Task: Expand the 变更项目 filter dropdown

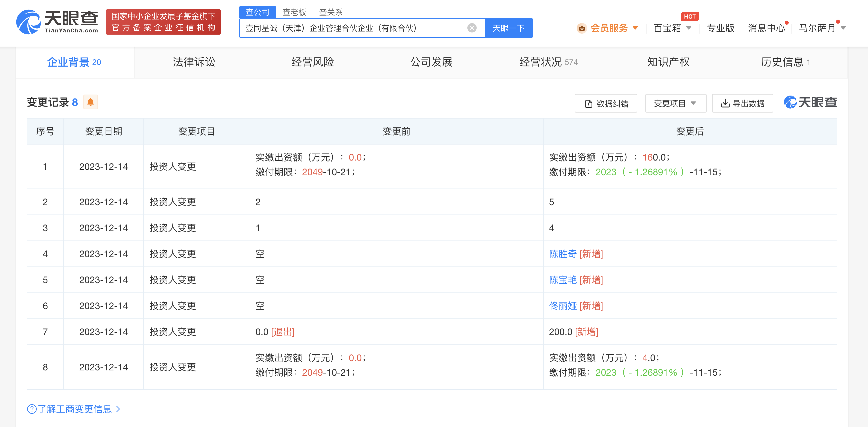Action: [675, 103]
